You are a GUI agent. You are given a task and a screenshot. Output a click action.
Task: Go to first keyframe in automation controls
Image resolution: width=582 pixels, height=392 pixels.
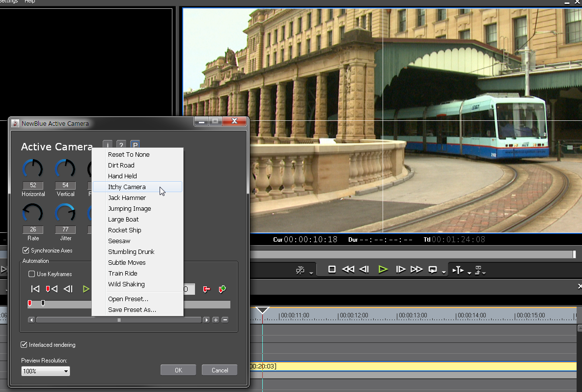(35, 289)
